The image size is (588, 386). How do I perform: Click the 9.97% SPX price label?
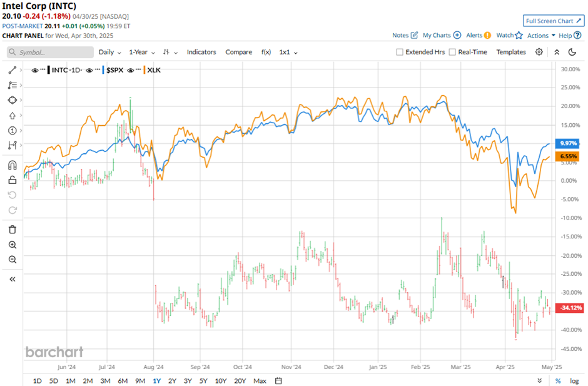pyautogui.click(x=567, y=143)
